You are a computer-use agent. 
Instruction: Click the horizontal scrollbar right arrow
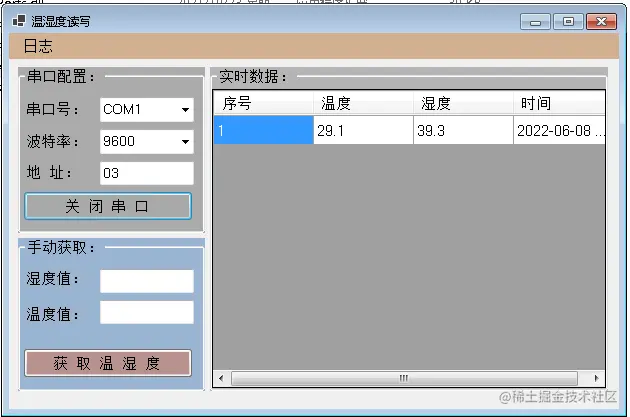[x=597, y=378]
